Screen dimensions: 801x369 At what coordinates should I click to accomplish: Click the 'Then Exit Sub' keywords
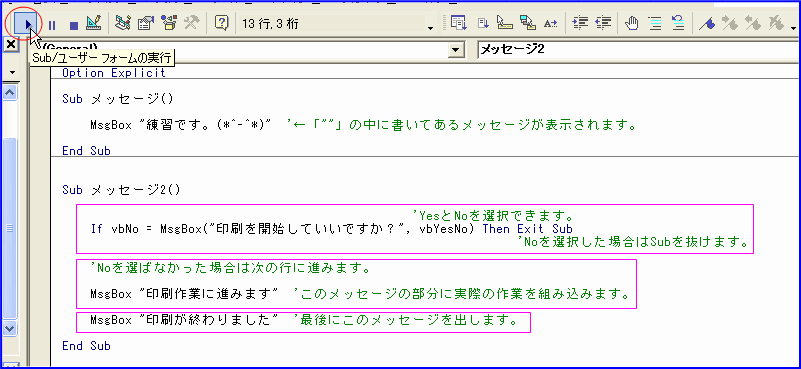(x=528, y=229)
